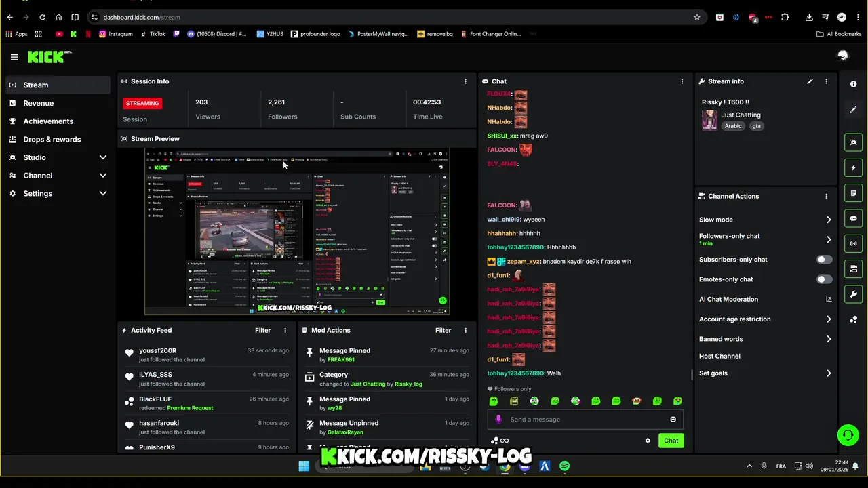Click Host Channel action

pyautogui.click(x=719, y=356)
